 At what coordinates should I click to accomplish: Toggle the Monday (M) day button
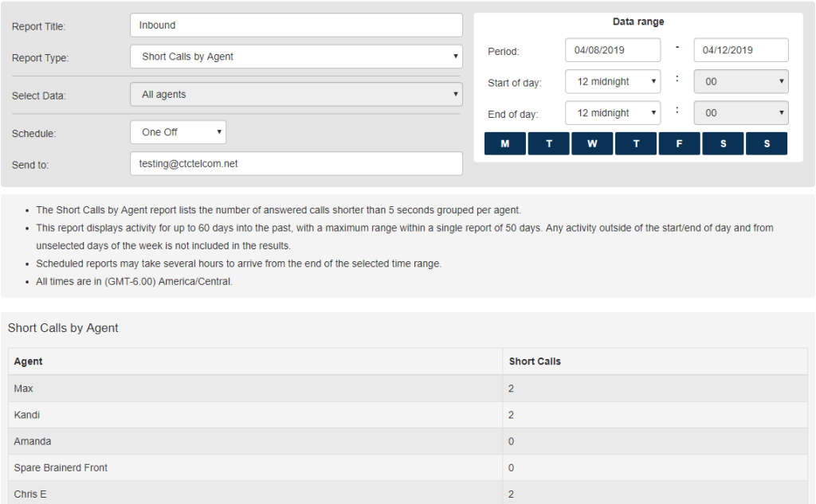coord(504,143)
